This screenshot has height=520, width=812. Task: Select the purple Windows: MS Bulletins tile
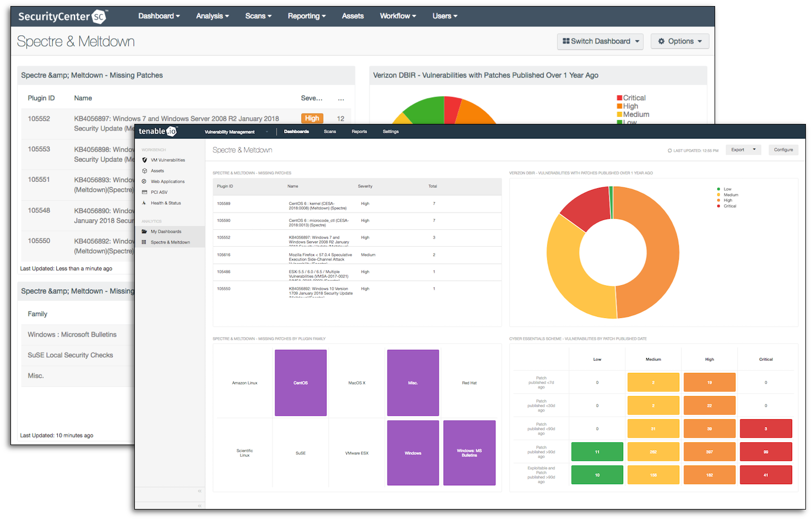tap(470, 453)
